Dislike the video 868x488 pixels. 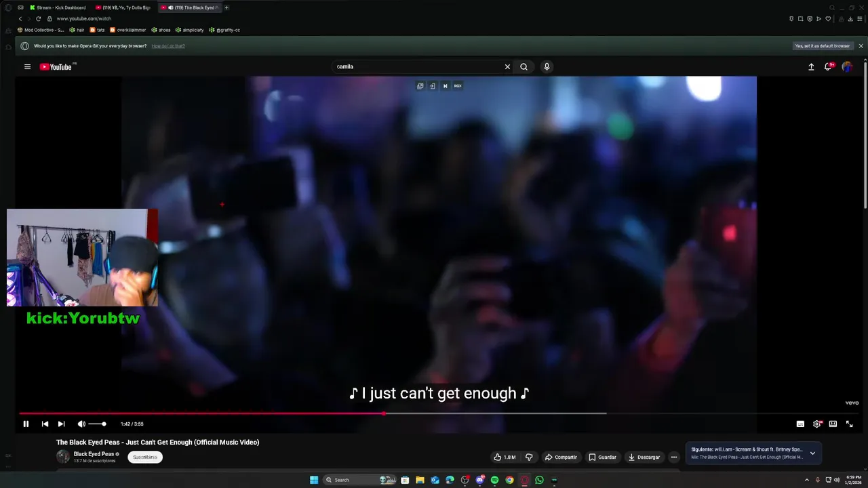(x=529, y=457)
